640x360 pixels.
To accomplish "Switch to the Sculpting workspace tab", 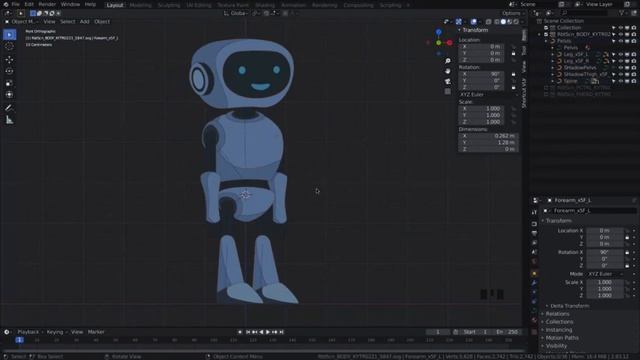I will (169, 5).
